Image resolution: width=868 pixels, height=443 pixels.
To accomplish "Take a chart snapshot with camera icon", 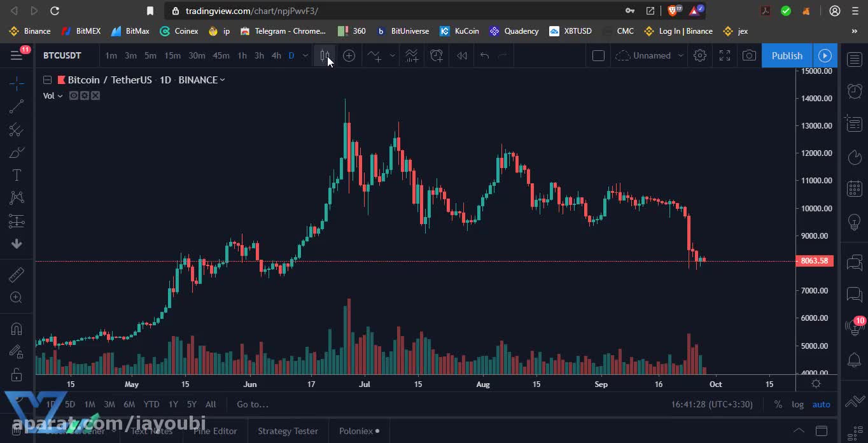I will 749,55.
